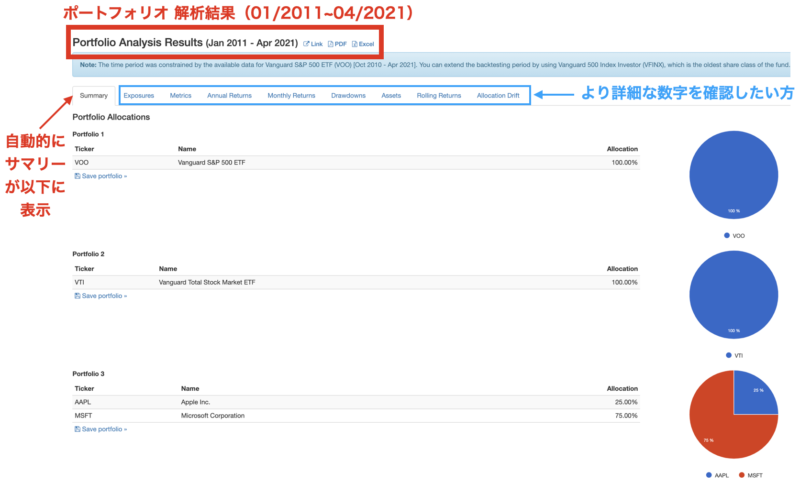Image resolution: width=800 pixels, height=483 pixels.
Task: Click Vanguard S&P 500 ETF name
Action: 211,163
